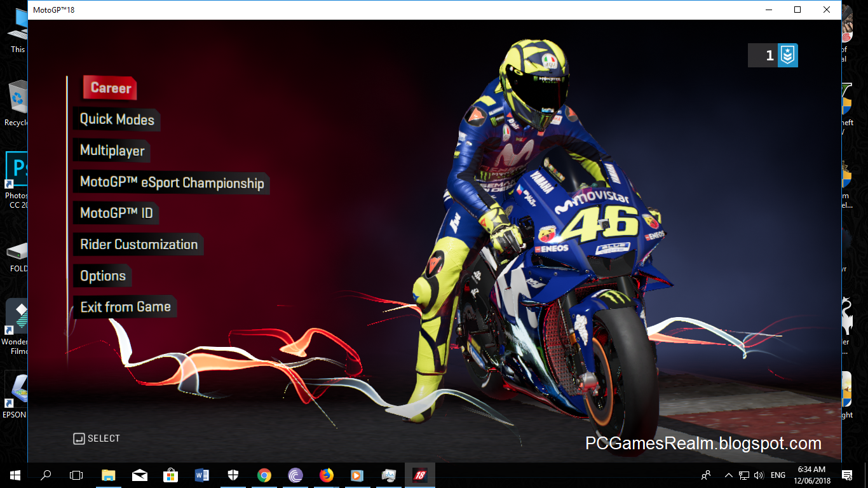The height and width of the screenshot is (488, 868).
Task: Open the Windows Start menu
Action: (15, 475)
